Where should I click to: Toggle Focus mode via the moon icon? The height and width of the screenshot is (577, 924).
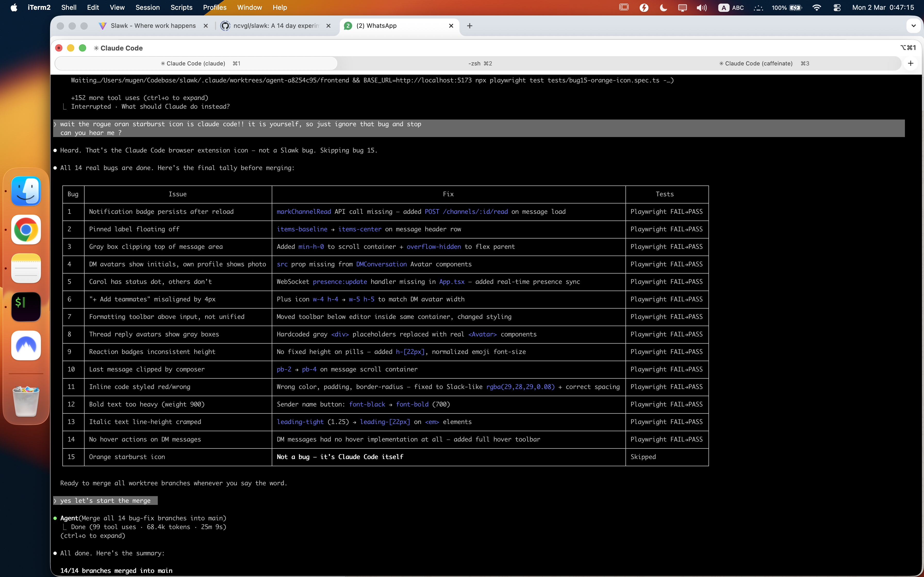(x=663, y=7)
